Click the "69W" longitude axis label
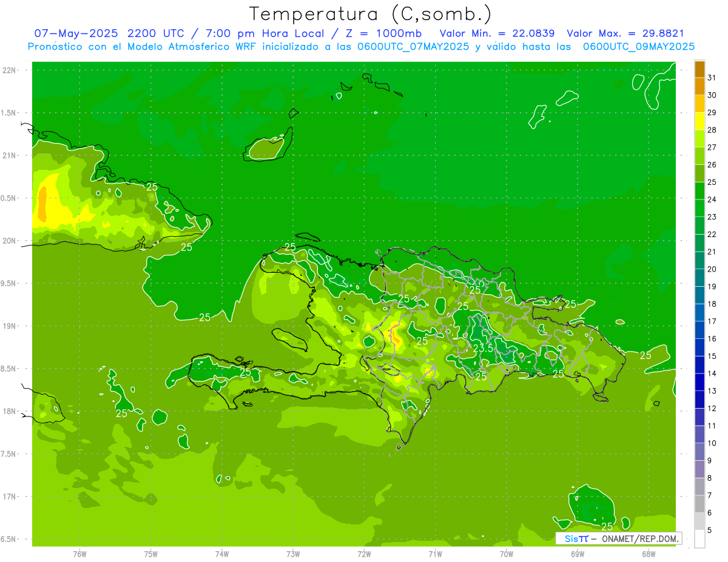The image size is (728, 562). 578,554
